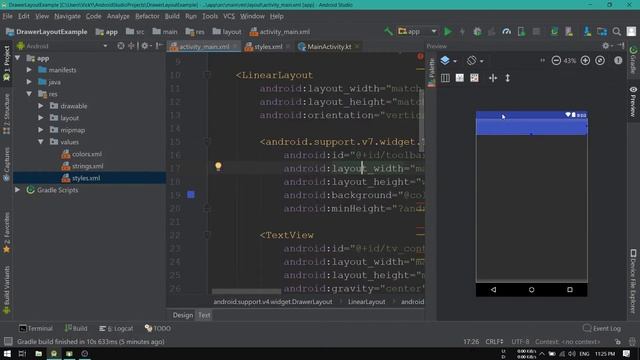Toggle the Favorites tool window

click(x=7, y=232)
